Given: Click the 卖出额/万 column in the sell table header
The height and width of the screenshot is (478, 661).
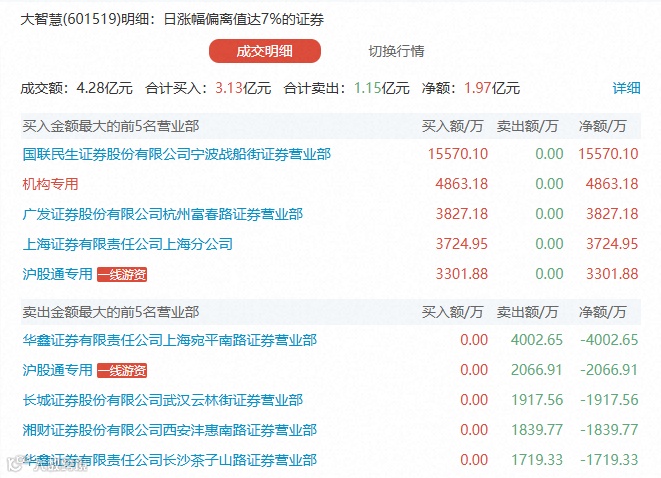Looking at the screenshot, I should [x=527, y=312].
